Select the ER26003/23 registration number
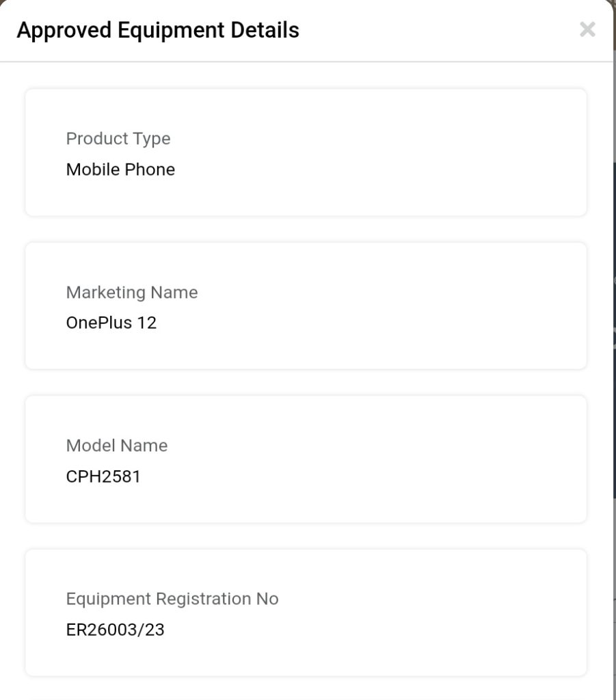 (116, 630)
